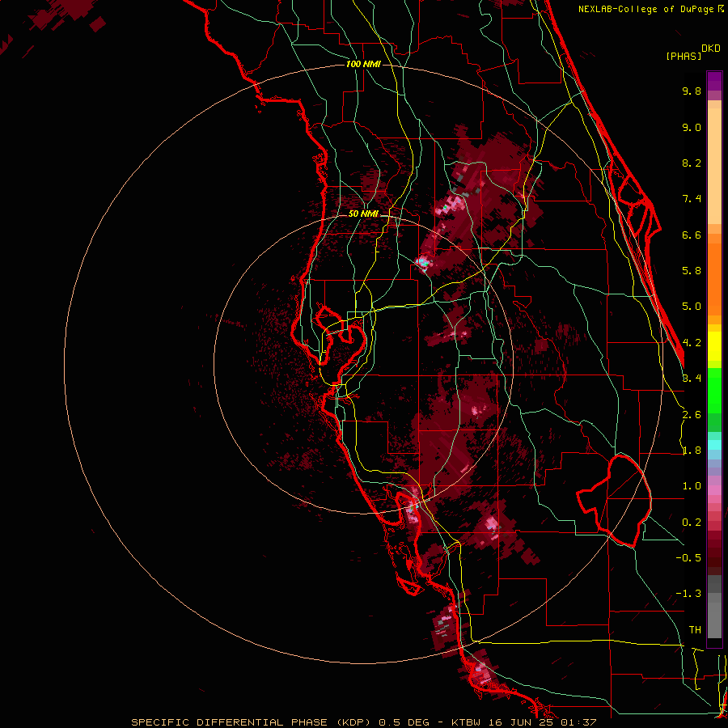The height and width of the screenshot is (728, 728).
Task: Click the Lake Okeechobee outline on the map
Action: pos(614,501)
